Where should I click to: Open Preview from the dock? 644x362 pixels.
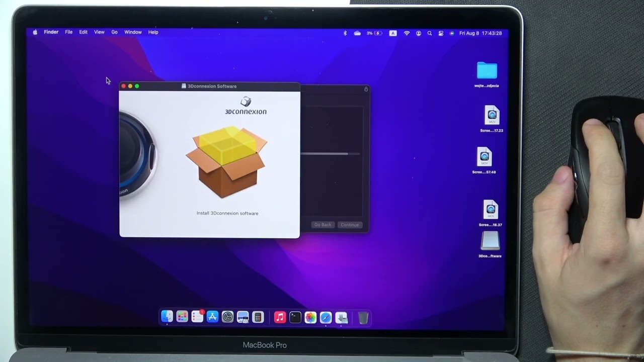coord(243,317)
